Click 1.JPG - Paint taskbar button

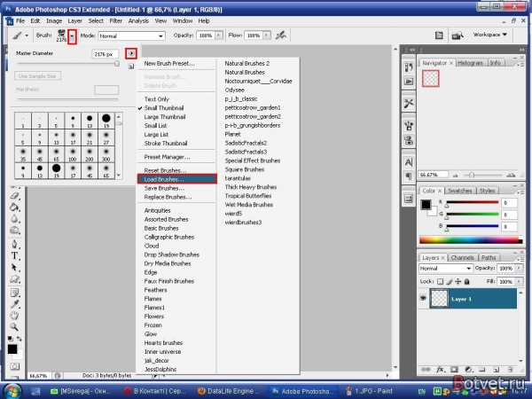tap(370, 391)
